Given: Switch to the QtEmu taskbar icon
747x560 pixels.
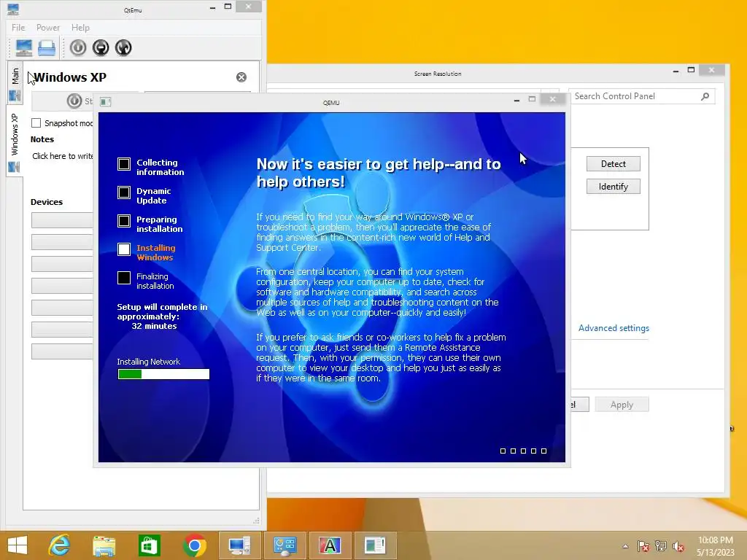Looking at the screenshot, I should (x=239, y=545).
